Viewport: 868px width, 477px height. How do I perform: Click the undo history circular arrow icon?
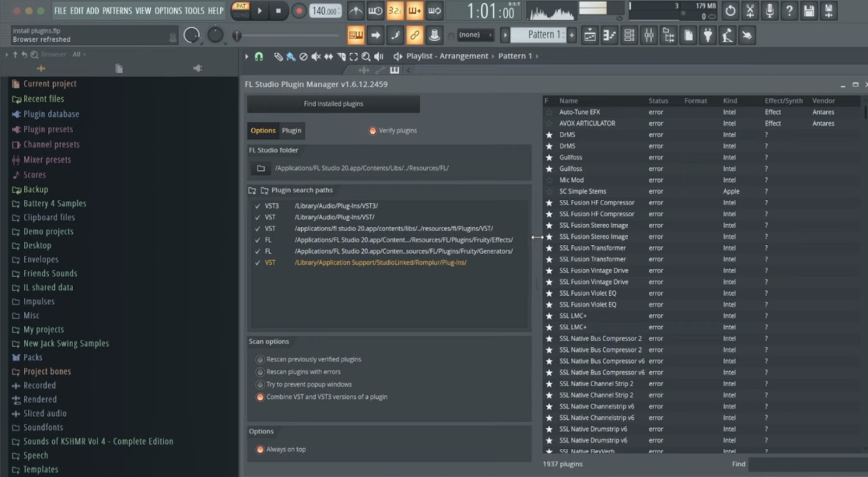pos(730,10)
